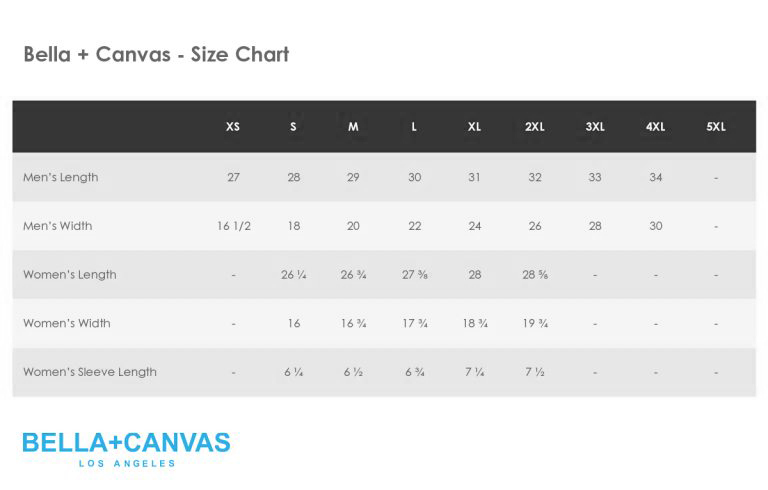
Task: Click the Bella+Canvas Los Angeles logo
Action: (126, 449)
